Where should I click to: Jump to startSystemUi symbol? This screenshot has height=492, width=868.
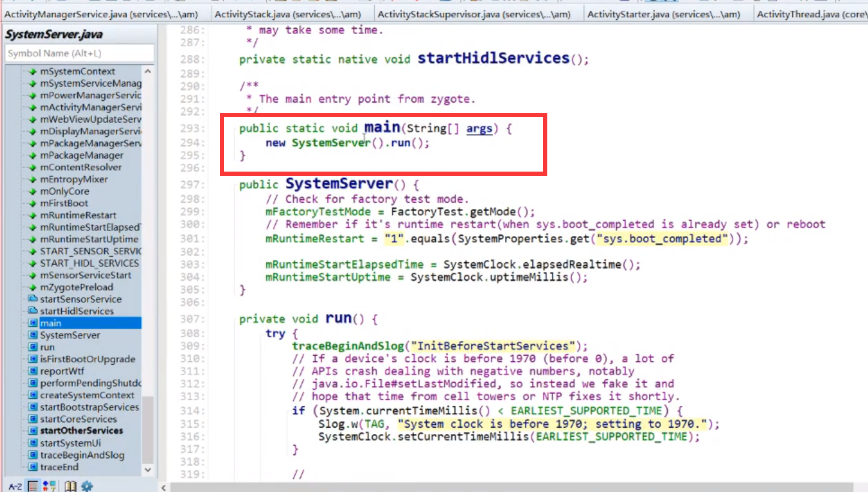coord(70,443)
